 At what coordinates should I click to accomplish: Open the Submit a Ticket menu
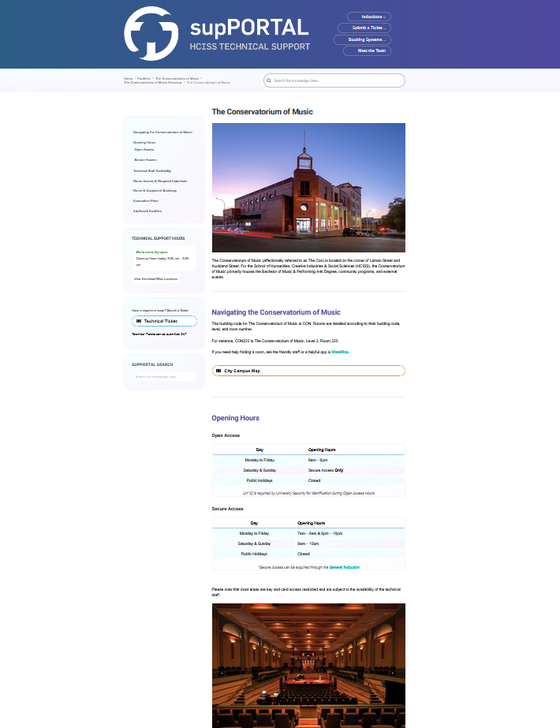pos(368,28)
